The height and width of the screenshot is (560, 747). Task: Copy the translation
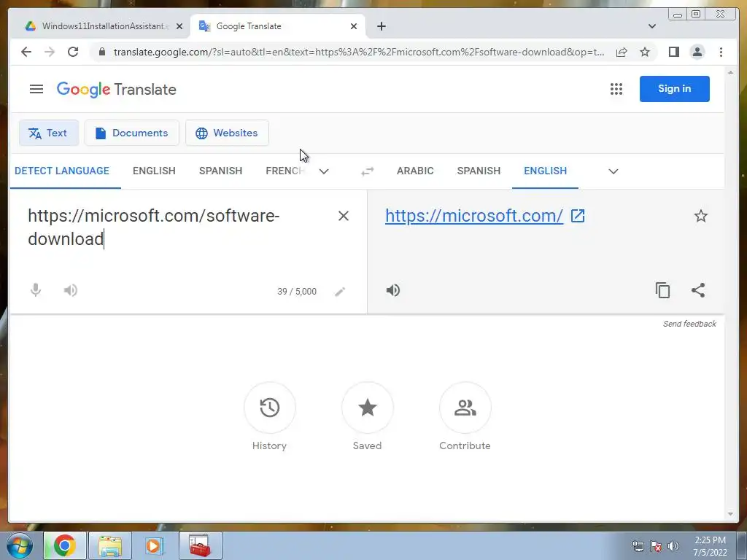[x=662, y=290]
